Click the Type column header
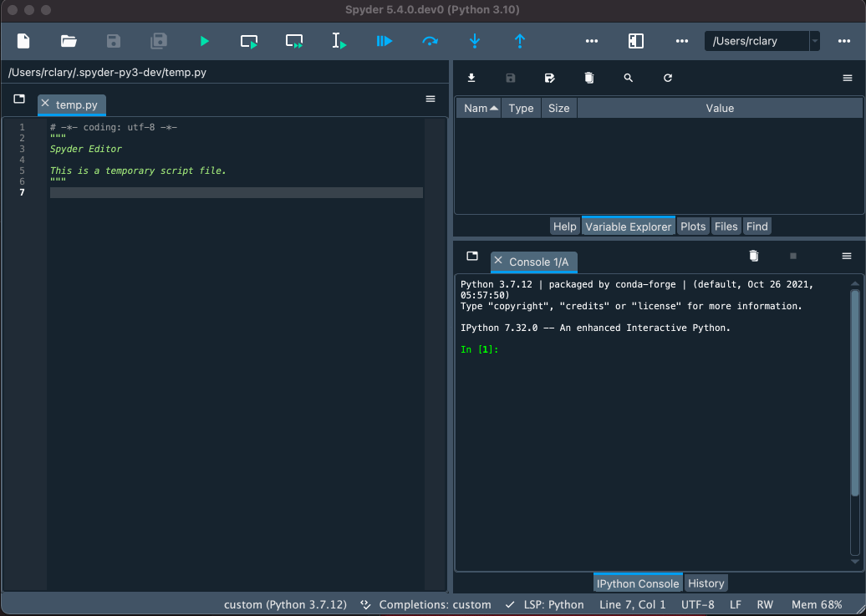 521,109
